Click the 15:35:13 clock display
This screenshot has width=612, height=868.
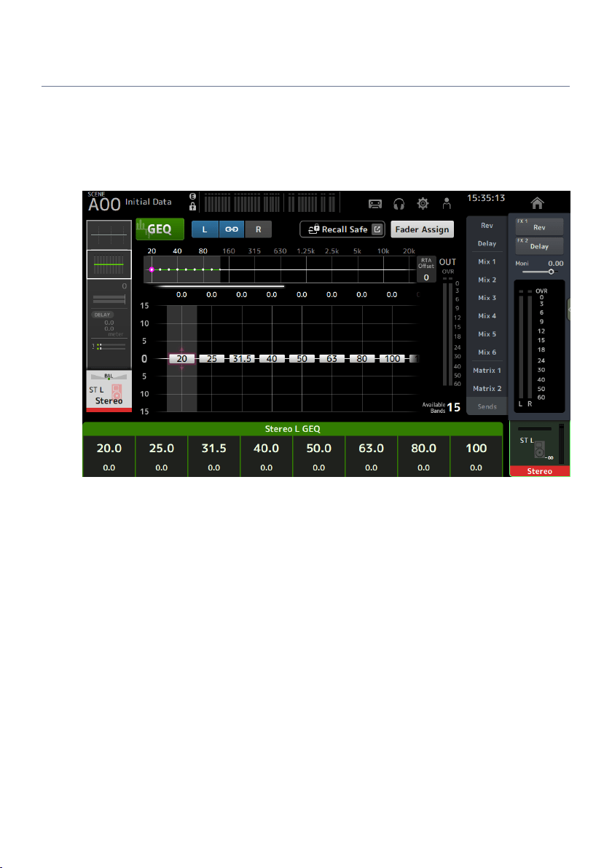point(486,197)
